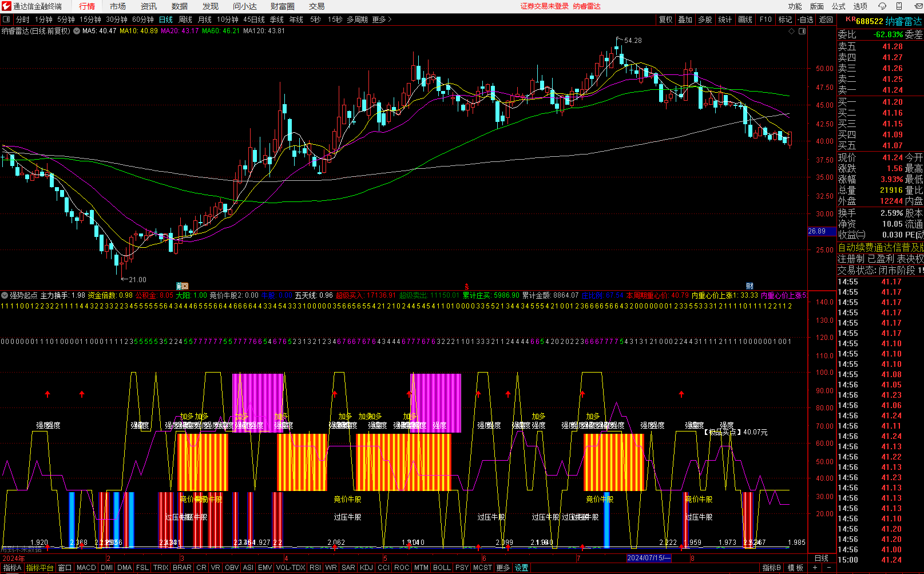This screenshot has height=574, width=924.
Task: Open the mobile phone icon
Action: pyautogui.click(x=899, y=6)
